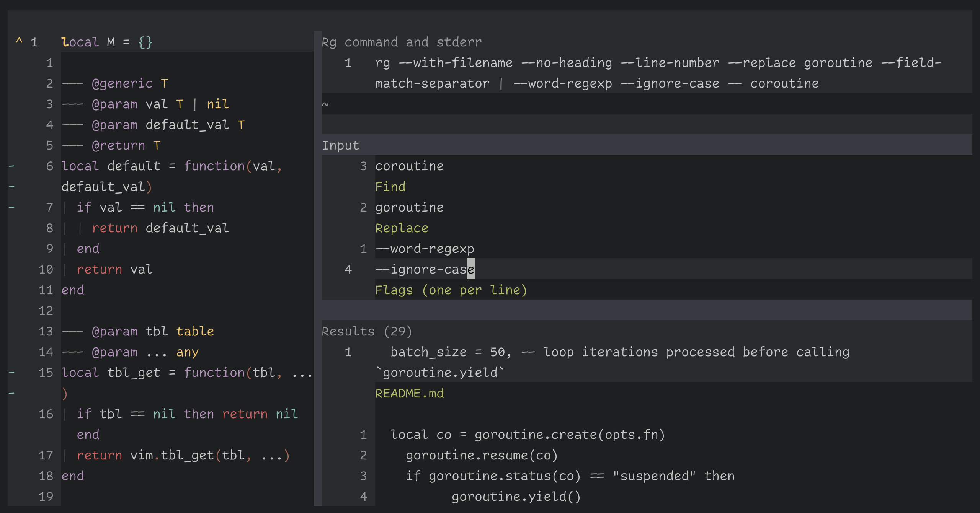This screenshot has height=513, width=980.
Task: Click 'local default = function(val,' line
Action: pyautogui.click(x=172, y=166)
